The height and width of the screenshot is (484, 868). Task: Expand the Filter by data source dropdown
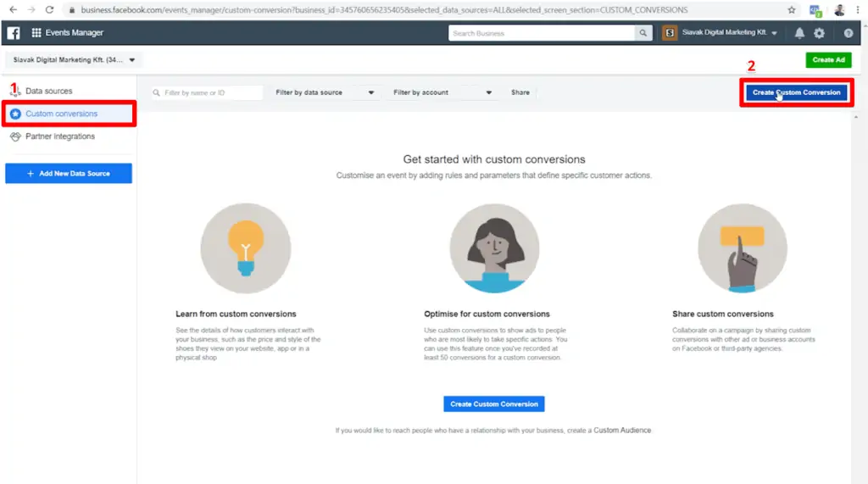[x=324, y=92]
